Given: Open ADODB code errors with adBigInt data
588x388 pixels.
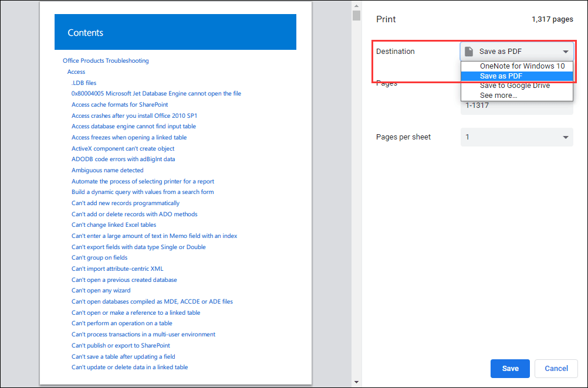Looking at the screenshot, I should click(x=123, y=159).
